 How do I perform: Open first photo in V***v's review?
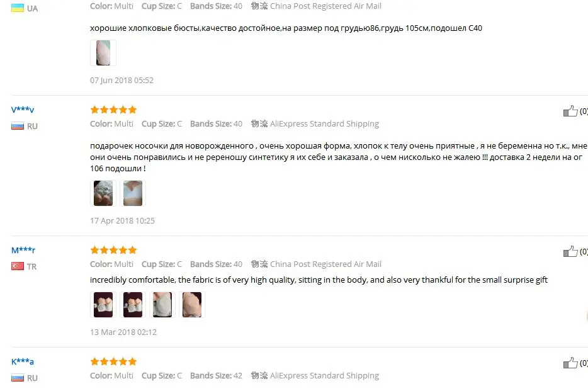(103, 193)
